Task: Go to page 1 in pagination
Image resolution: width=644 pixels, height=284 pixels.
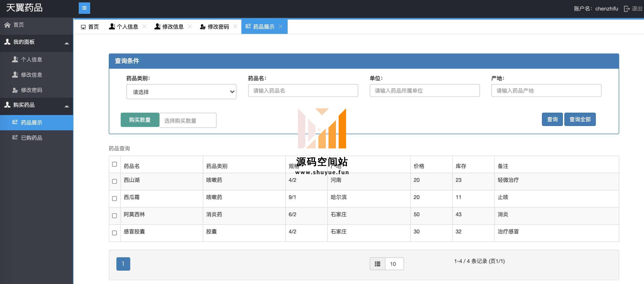Action: coord(123,264)
